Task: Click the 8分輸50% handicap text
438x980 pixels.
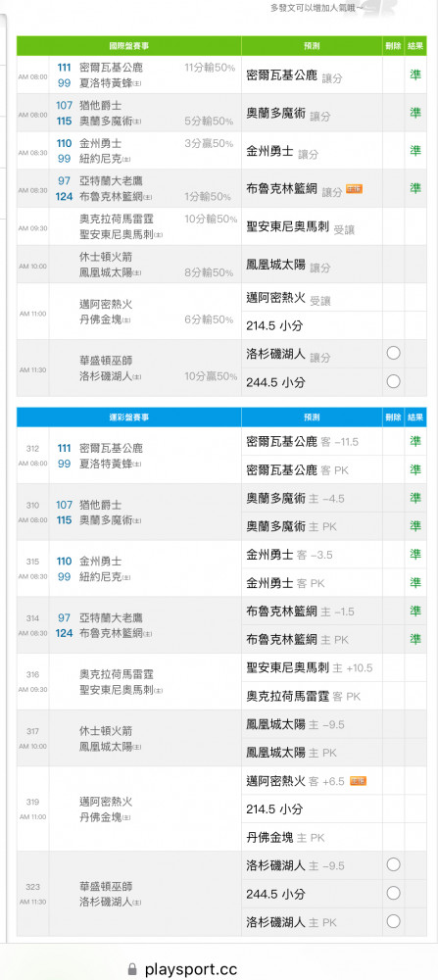Action: [210, 272]
